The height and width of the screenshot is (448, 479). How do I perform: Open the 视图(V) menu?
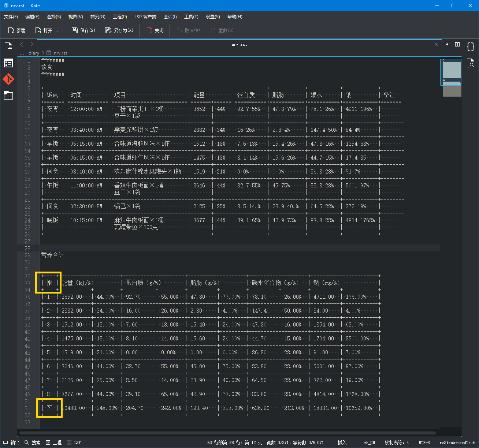click(x=76, y=17)
